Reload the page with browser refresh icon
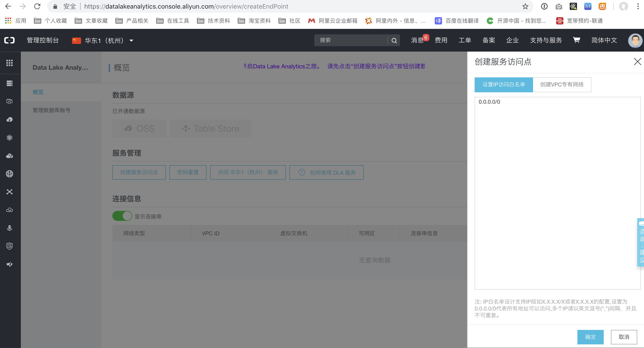 tap(37, 7)
